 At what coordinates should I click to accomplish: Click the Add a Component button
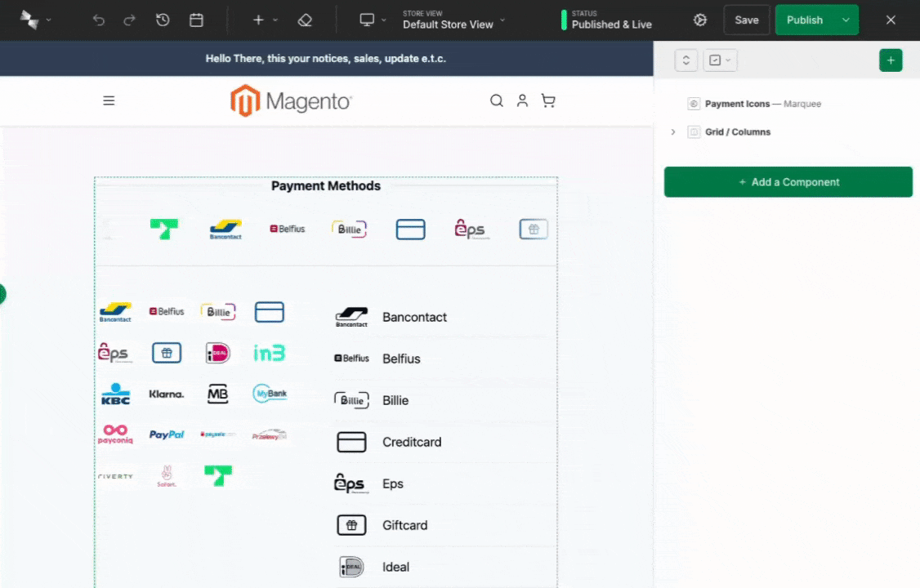pyautogui.click(x=788, y=181)
